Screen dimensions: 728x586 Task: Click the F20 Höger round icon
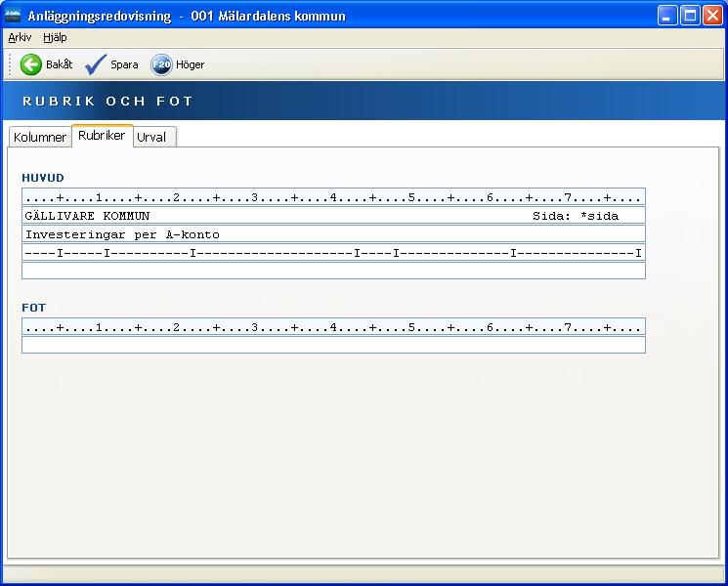pyautogui.click(x=161, y=64)
